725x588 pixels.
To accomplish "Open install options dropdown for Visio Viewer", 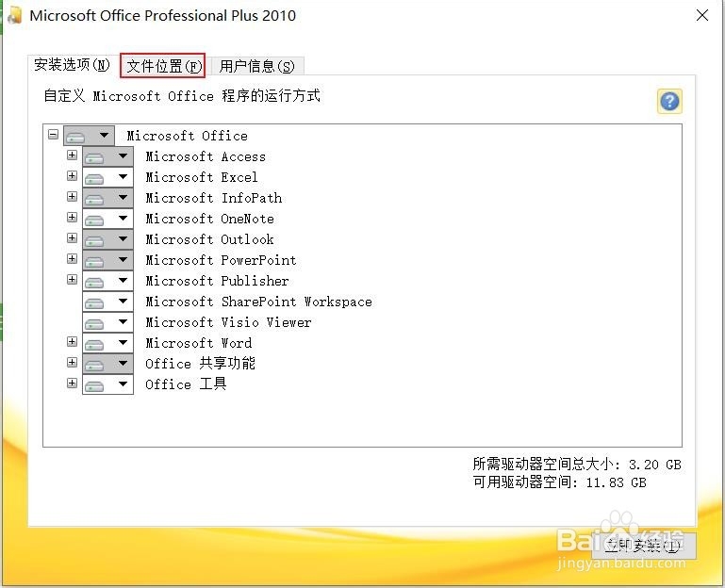I will pyautogui.click(x=107, y=322).
